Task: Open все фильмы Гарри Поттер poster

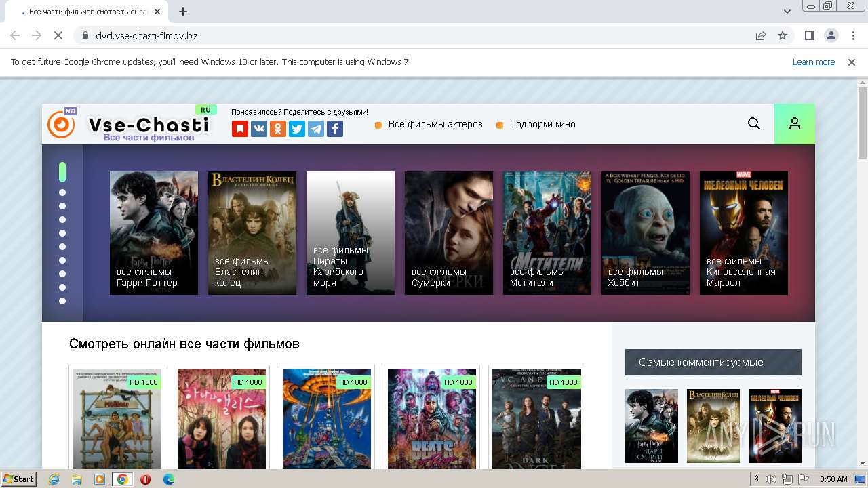Action: (154, 233)
